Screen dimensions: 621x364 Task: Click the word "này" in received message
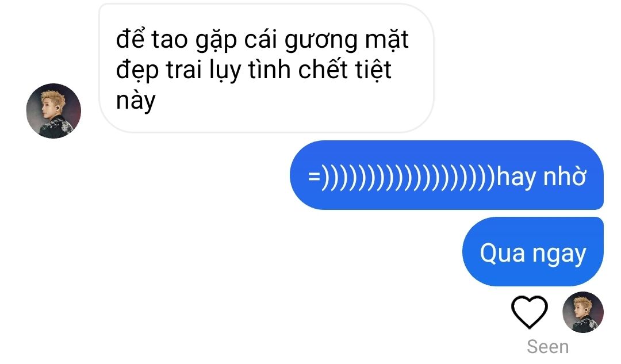click(x=136, y=101)
